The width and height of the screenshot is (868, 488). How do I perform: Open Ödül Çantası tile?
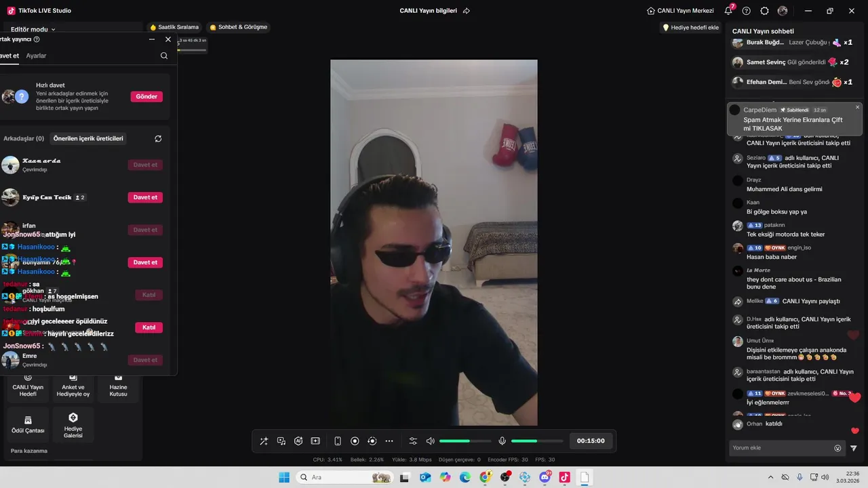click(x=28, y=424)
